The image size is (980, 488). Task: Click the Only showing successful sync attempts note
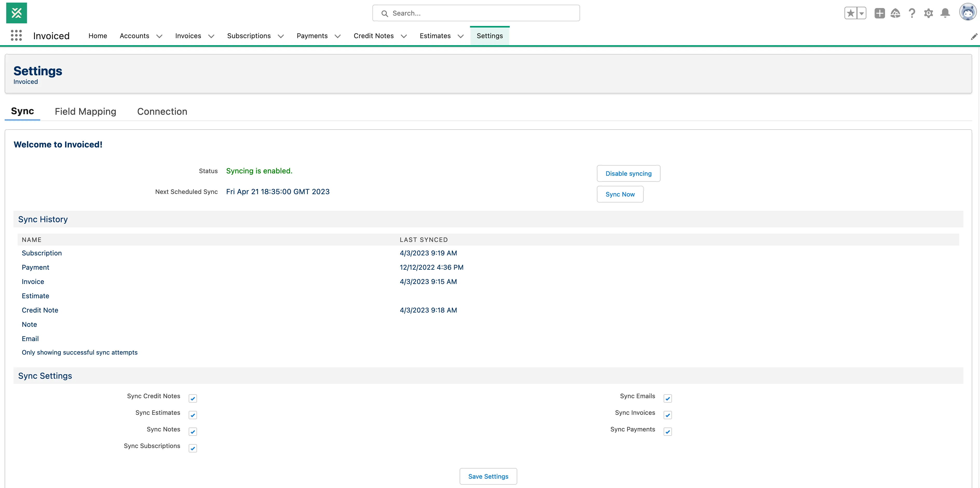pos(79,352)
